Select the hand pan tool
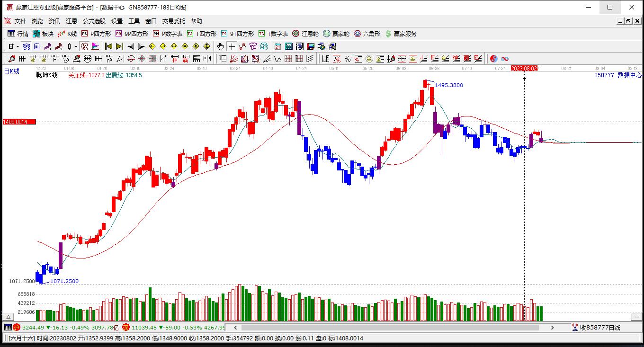This screenshot has height=347, width=644. click(x=220, y=46)
